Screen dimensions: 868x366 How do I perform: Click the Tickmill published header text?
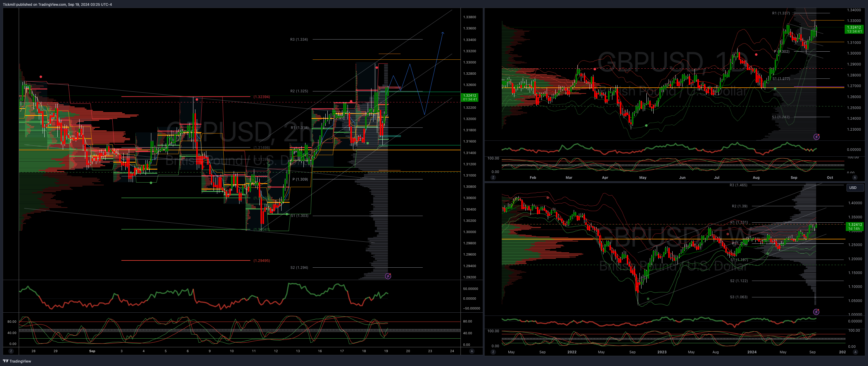(x=57, y=4)
